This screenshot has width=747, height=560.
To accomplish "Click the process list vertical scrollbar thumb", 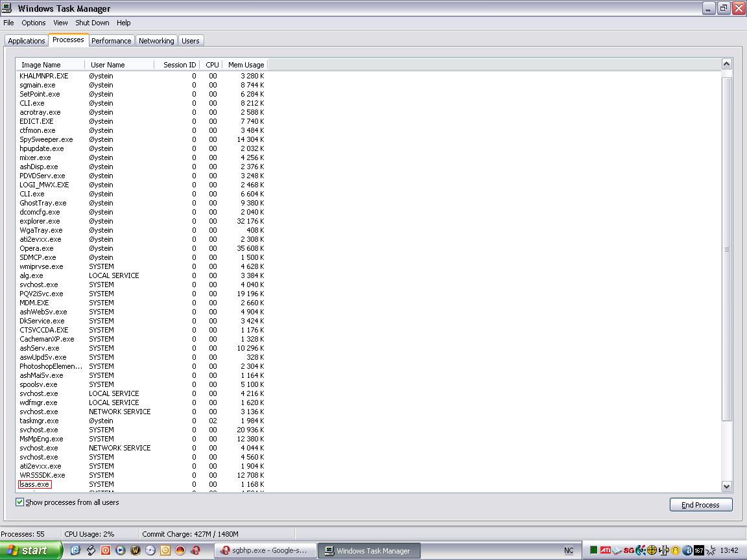I will click(x=726, y=249).
